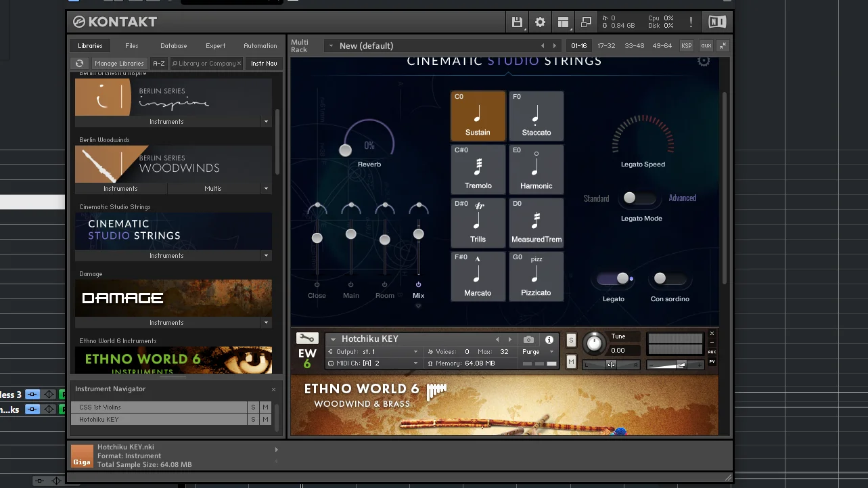The width and height of the screenshot is (868, 488).
Task: Open Kontakt options gear in header
Action: (540, 22)
